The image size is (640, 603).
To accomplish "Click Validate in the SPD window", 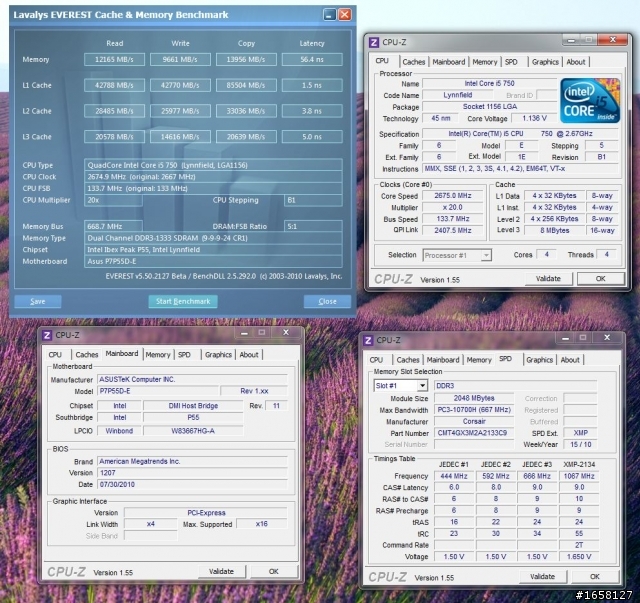I will point(542,576).
